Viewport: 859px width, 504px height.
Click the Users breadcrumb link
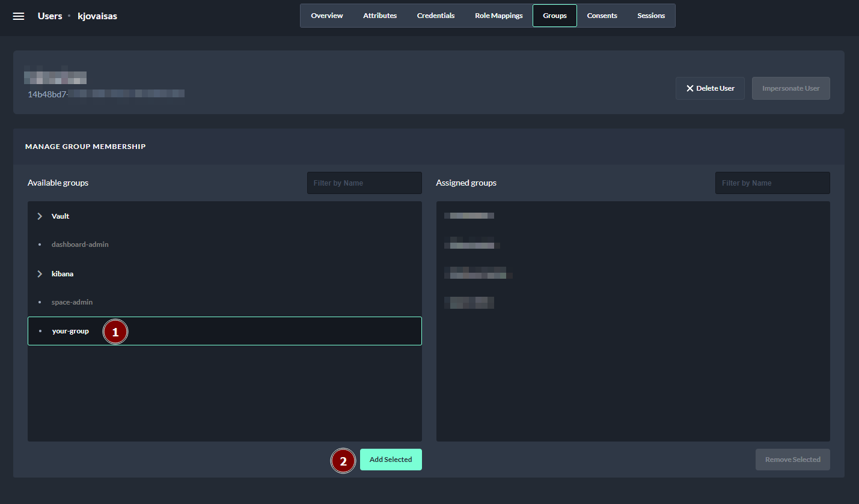point(50,16)
